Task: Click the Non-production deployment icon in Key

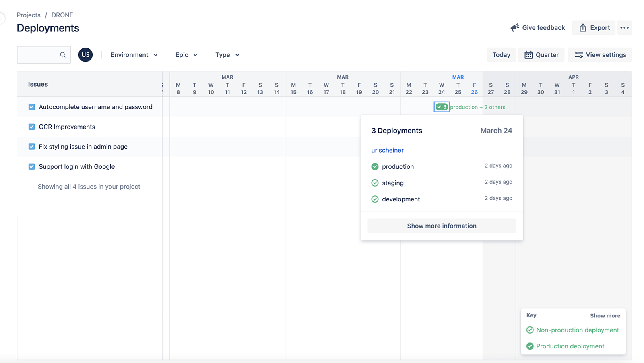Action: (530, 330)
